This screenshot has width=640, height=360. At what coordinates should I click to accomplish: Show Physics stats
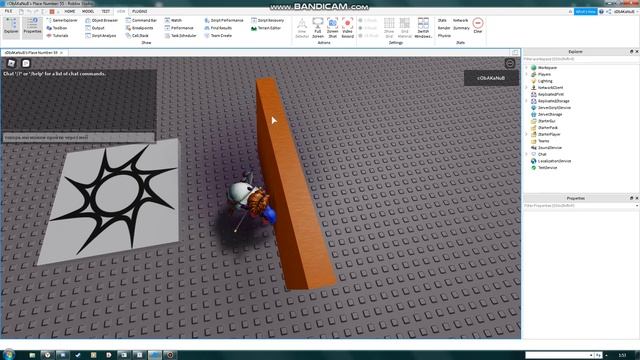(x=444, y=36)
